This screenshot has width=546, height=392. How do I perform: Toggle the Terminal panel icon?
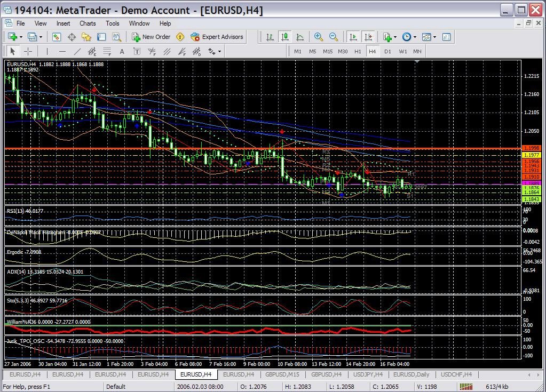(101, 37)
